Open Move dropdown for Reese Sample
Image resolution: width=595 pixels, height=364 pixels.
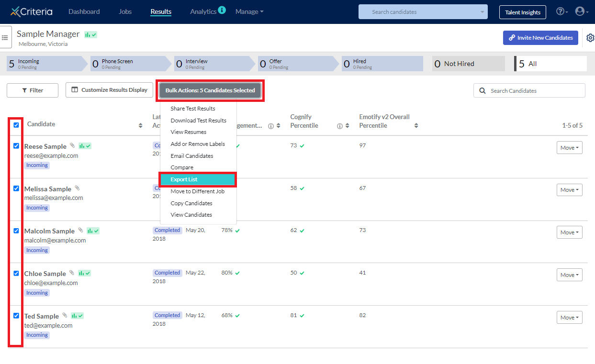pos(570,148)
